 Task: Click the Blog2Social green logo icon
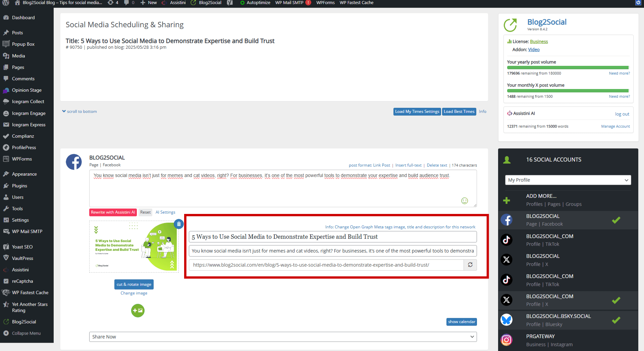pos(511,25)
